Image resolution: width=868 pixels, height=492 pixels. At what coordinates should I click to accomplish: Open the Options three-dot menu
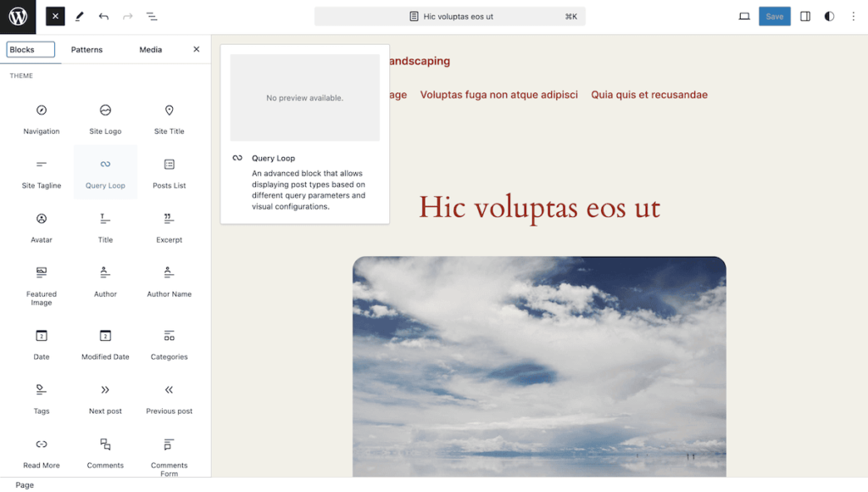coord(854,16)
